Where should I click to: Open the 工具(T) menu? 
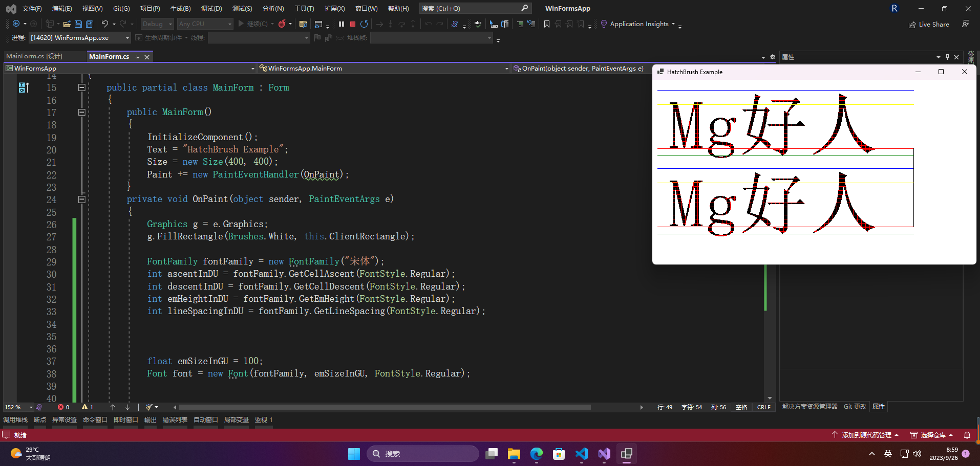[x=304, y=8]
